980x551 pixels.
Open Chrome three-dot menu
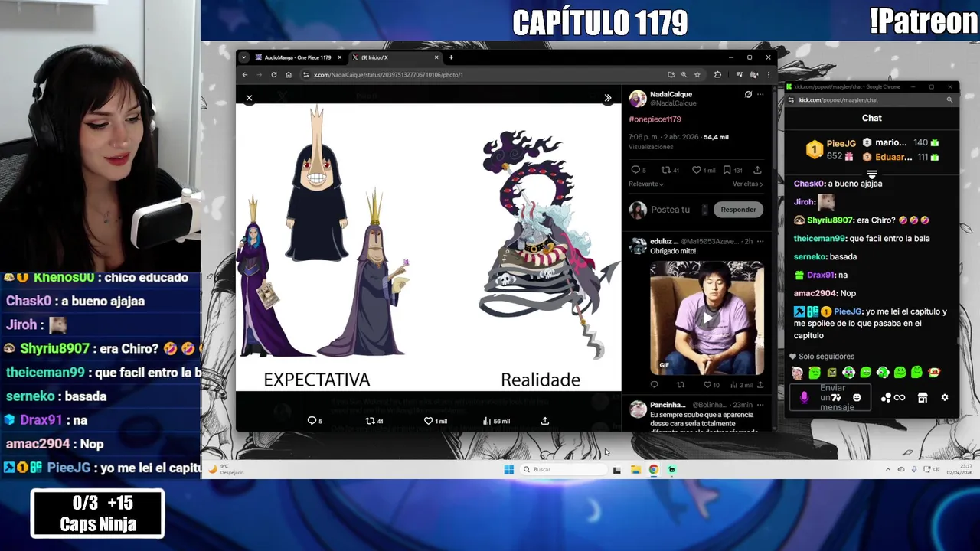(x=768, y=74)
